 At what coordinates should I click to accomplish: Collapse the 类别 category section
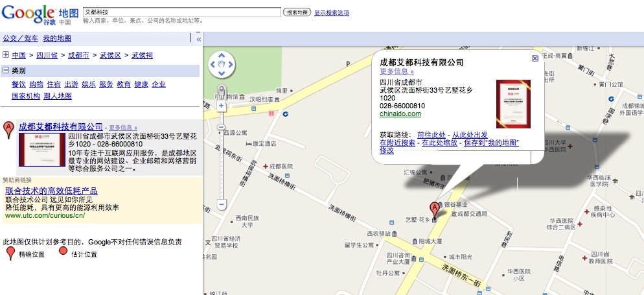coord(6,70)
